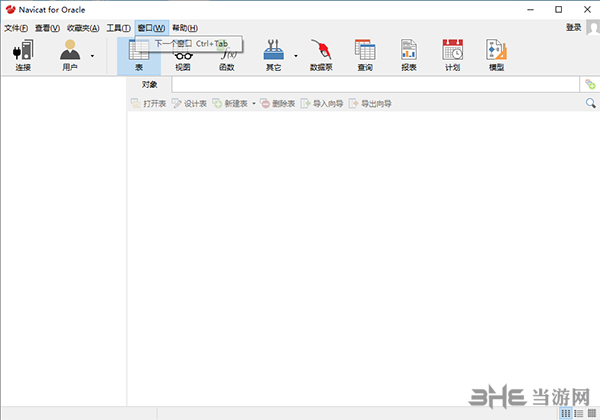Image resolution: width=600 pixels, height=420 pixels.
Task: Open the Help (帮助) menu
Action: point(185,28)
